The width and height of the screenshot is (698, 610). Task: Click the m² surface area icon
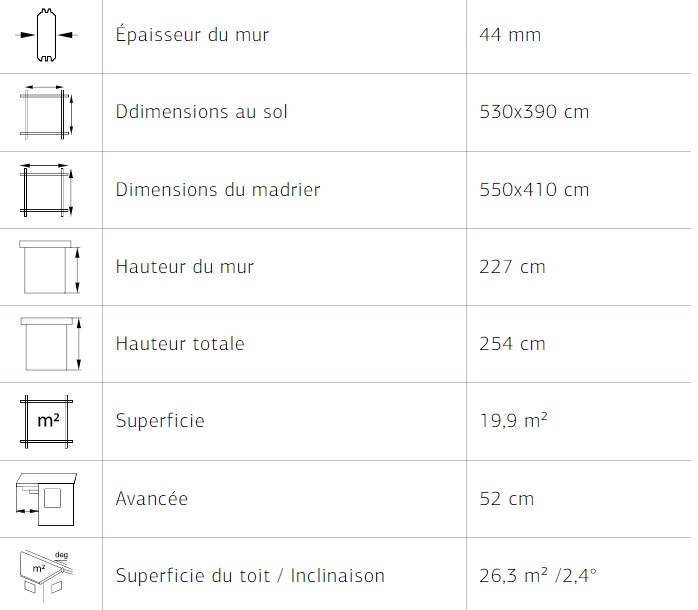[x=46, y=421]
